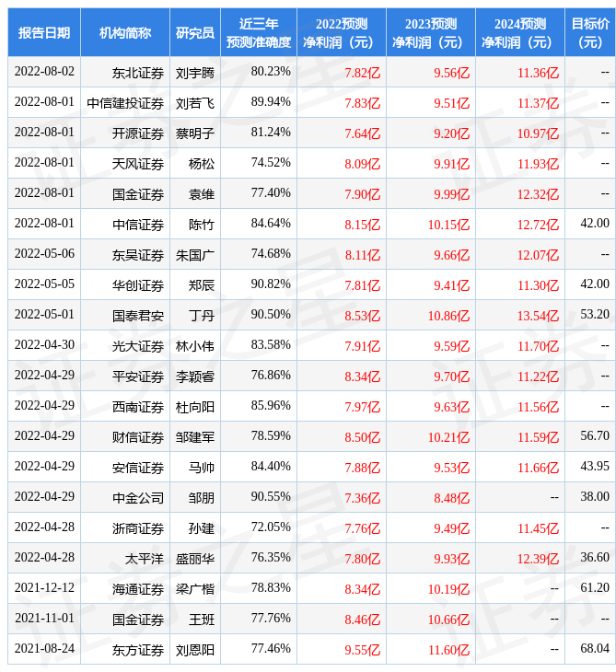Click 2022 profit forecast 9.55亿
This screenshot has height=672, width=616.
(363, 651)
